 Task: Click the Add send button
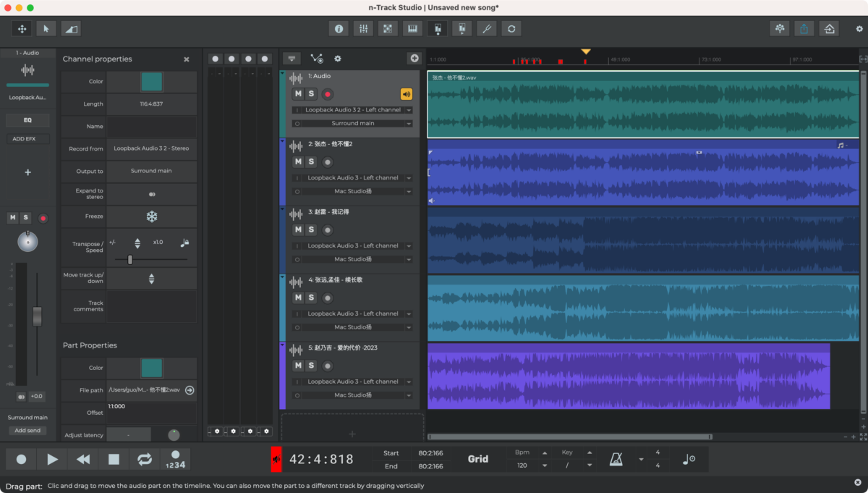[x=27, y=430]
